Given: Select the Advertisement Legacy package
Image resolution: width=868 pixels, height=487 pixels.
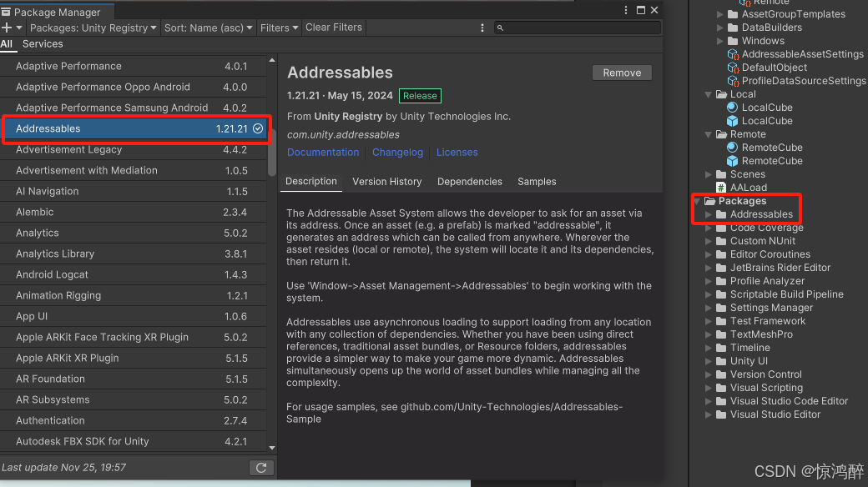Looking at the screenshot, I should point(133,149).
